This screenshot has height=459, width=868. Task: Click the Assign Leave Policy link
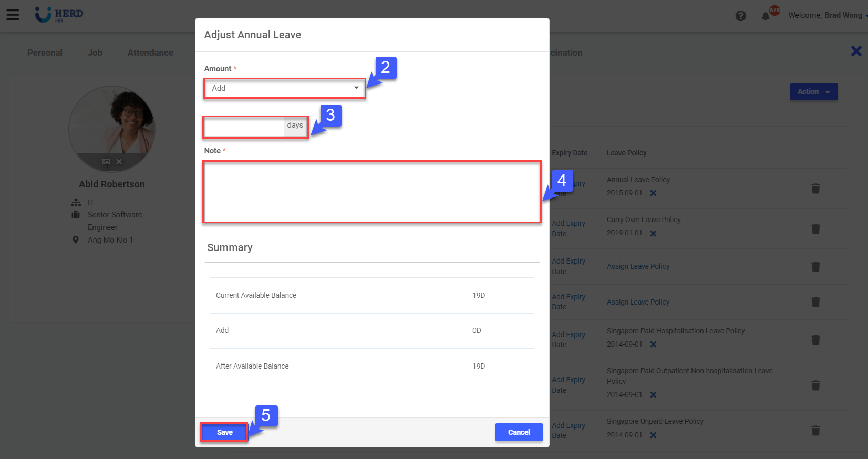pyautogui.click(x=638, y=266)
